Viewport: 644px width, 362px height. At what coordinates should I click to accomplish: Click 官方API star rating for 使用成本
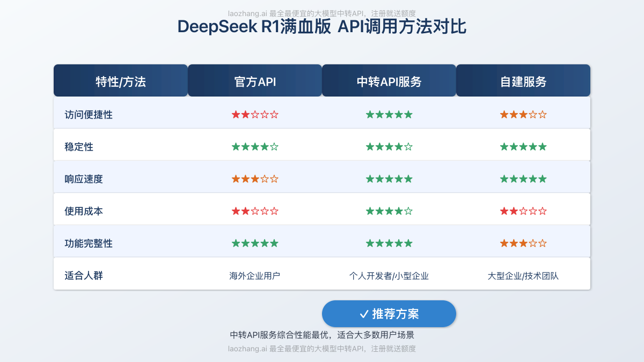point(255,211)
